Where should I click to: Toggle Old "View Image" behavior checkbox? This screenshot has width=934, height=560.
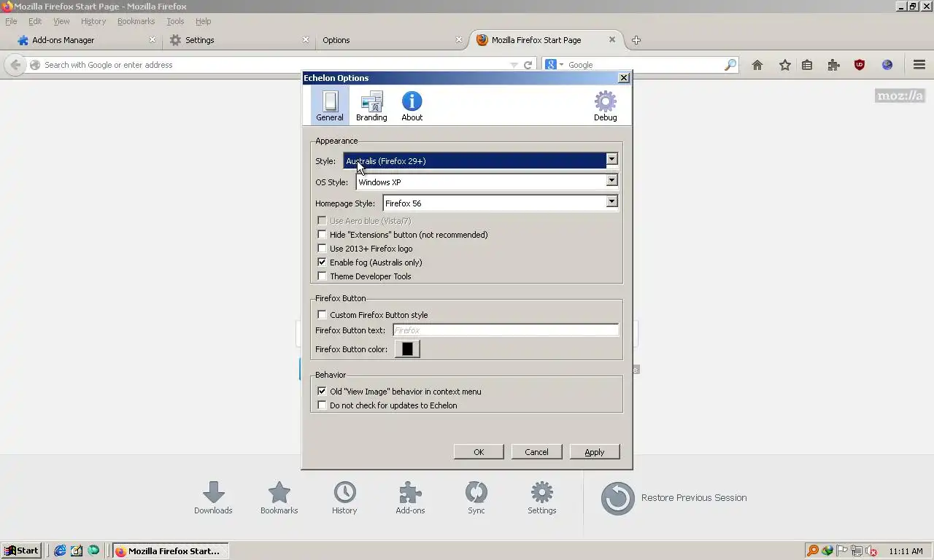click(322, 392)
